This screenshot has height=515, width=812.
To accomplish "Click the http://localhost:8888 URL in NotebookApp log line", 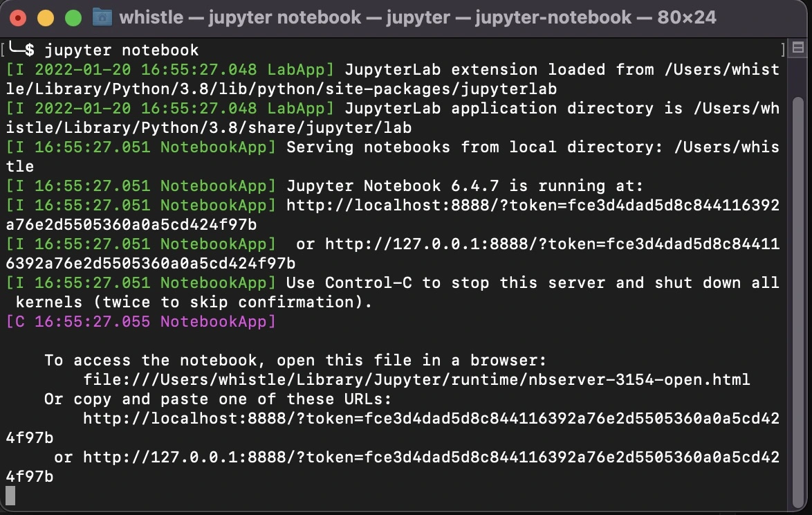I will coord(533,205).
